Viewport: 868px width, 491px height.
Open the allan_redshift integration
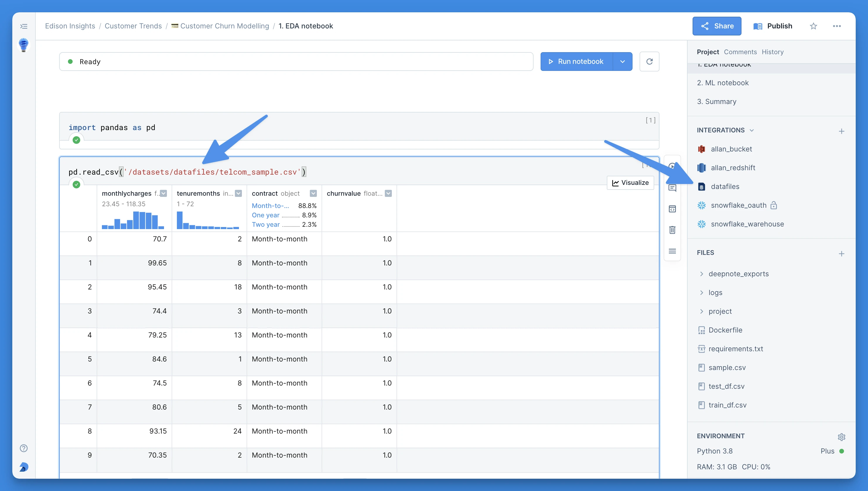[x=726, y=168]
